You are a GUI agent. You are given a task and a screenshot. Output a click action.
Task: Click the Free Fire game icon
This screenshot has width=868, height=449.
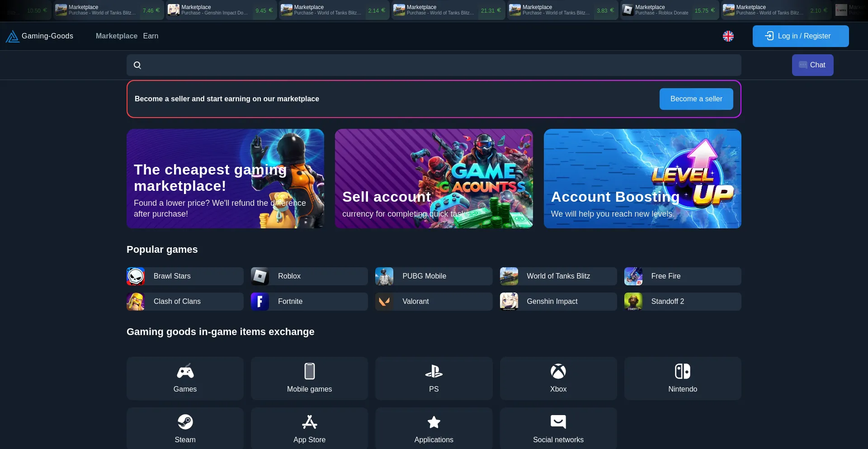coord(633,276)
